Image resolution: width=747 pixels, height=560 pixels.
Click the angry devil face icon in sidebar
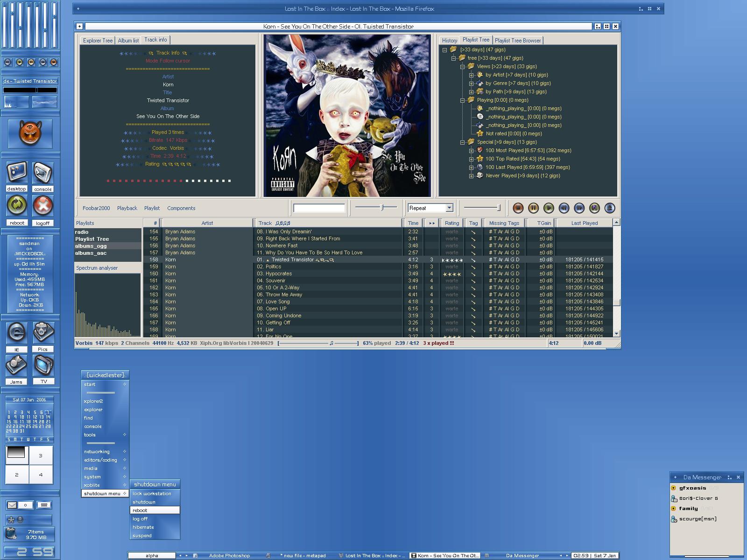pos(30,133)
